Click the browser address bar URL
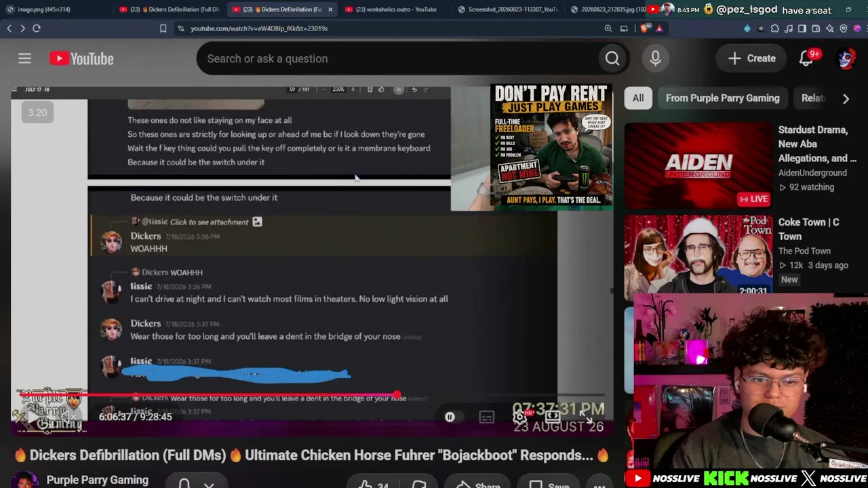The width and height of the screenshot is (868, 488). click(x=259, y=28)
